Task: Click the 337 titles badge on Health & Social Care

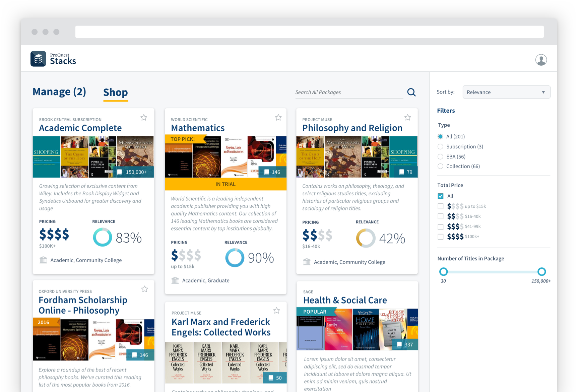Action: (x=405, y=344)
